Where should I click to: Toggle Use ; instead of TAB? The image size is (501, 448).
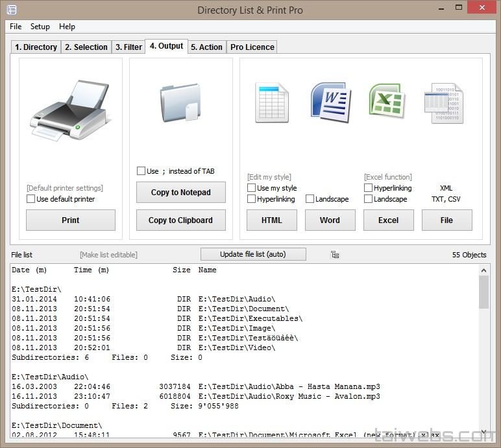tap(141, 171)
